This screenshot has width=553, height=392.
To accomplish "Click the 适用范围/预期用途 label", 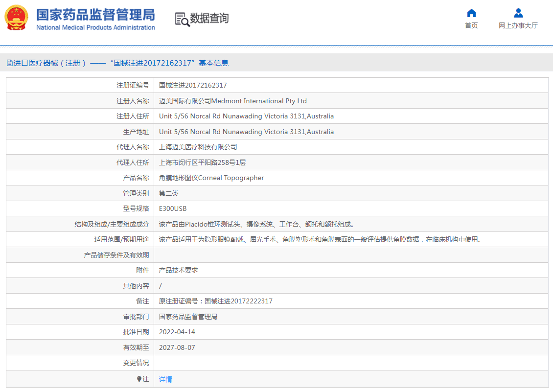I will (121, 240).
